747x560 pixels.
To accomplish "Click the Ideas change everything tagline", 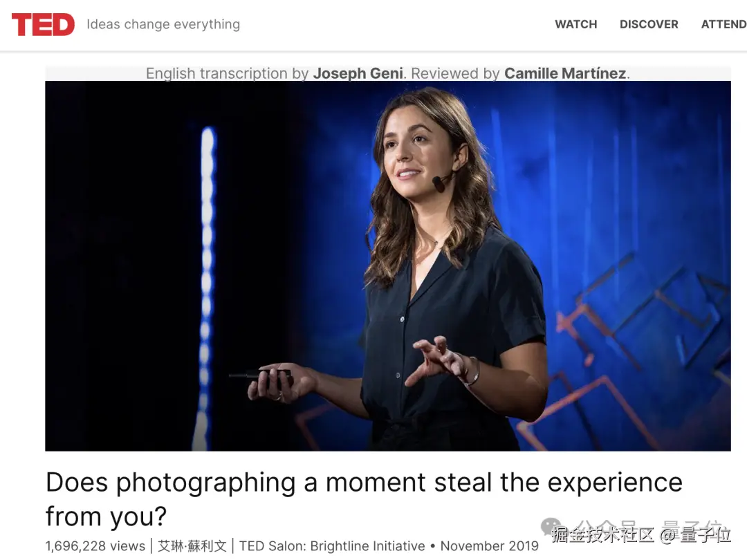I will click(163, 24).
